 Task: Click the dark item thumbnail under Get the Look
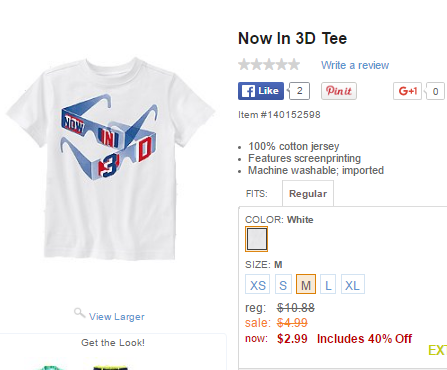[111, 368]
